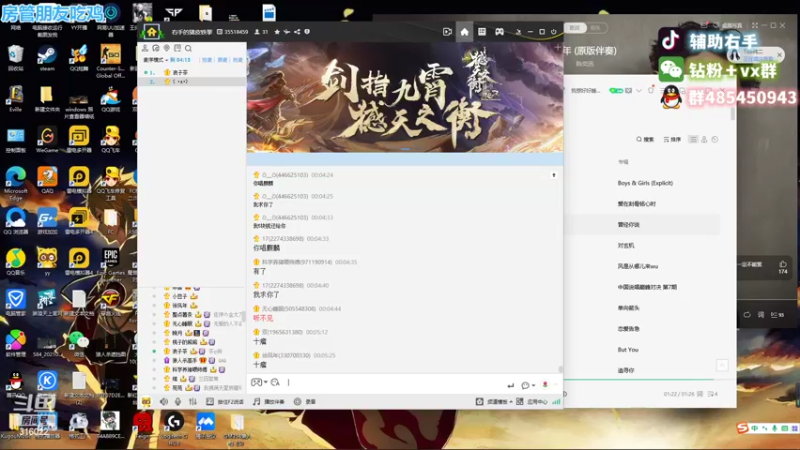The width and height of the screenshot is (800, 450).
Task: Select the first mic queue entry
Action: point(192,72)
